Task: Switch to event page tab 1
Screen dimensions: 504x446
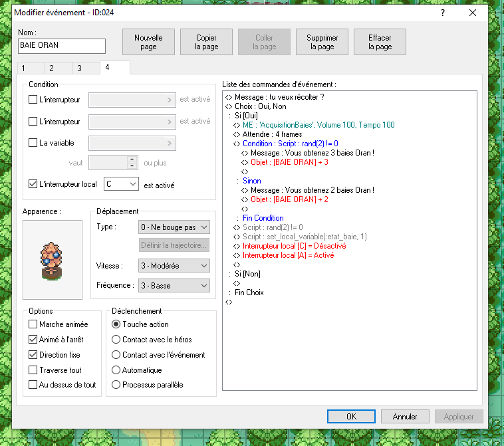Action: (x=31, y=68)
